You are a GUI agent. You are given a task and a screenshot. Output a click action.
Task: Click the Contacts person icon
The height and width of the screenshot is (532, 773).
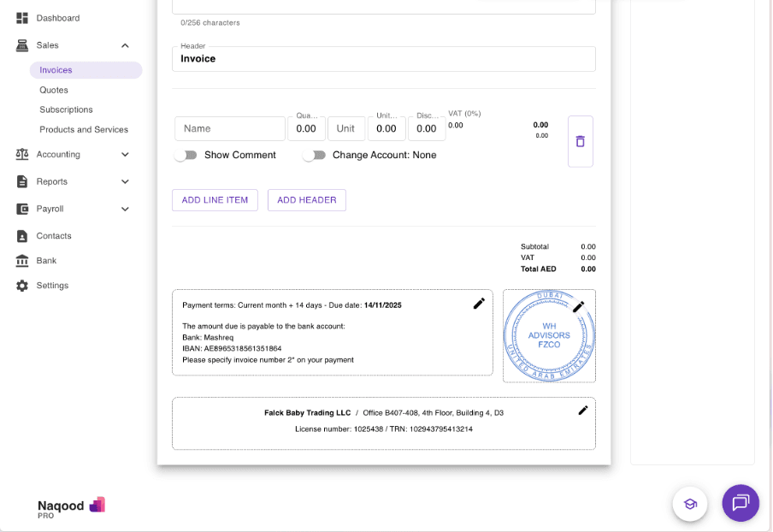coord(22,236)
